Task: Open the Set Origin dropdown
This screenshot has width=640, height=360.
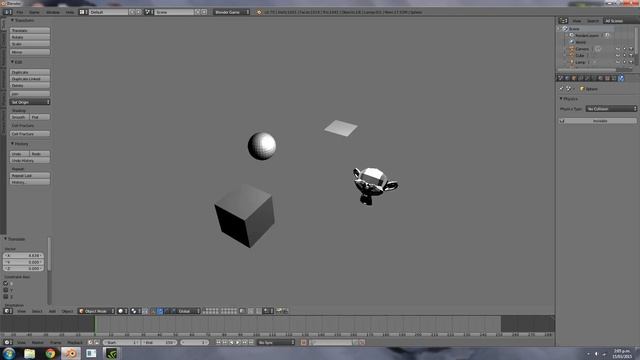Action: [30, 102]
